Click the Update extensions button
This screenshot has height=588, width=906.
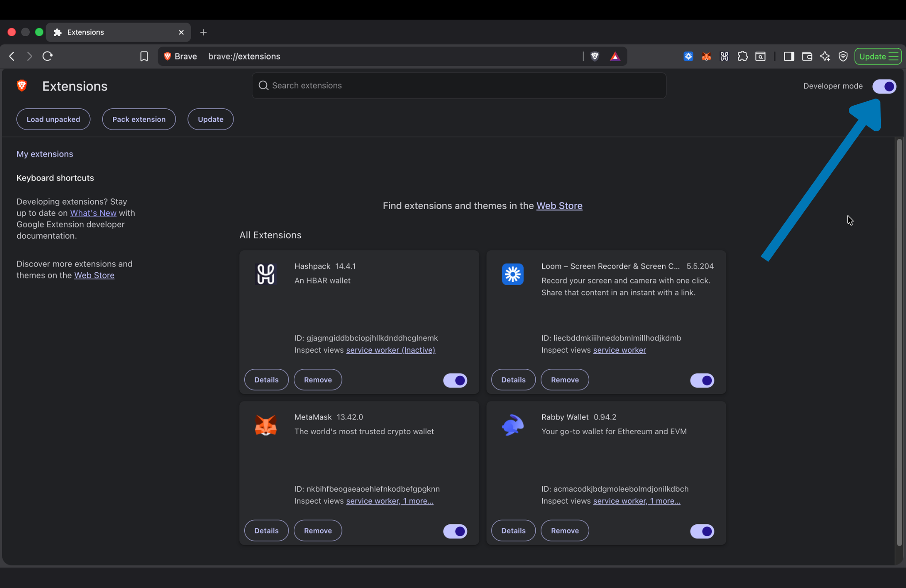coord(211,119)
